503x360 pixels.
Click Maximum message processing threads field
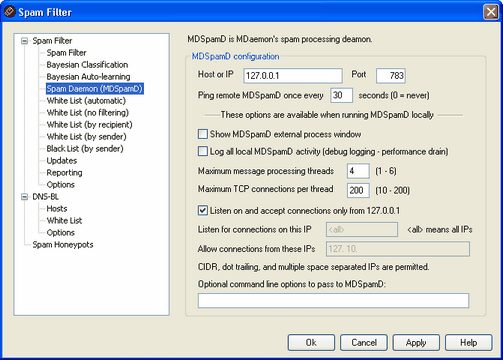pyautogui.click(x=358, y=171)
